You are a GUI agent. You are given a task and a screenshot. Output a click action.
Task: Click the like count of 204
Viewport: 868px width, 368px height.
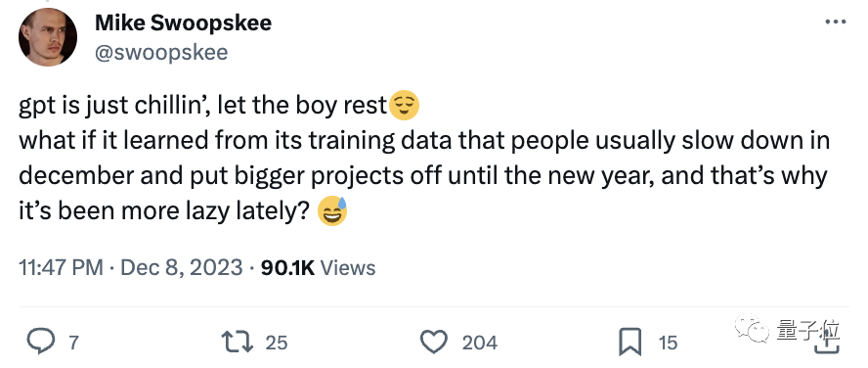tap(479, 343)
